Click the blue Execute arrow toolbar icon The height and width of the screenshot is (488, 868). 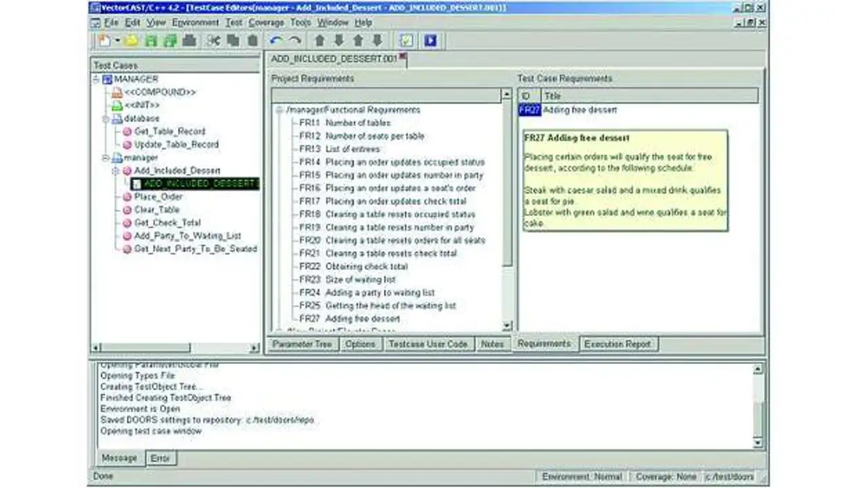431,41
